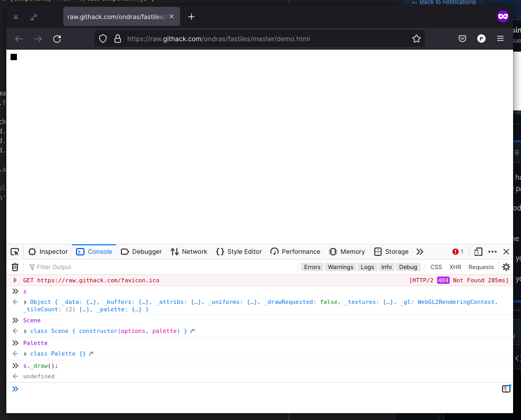Open the Debugger tab
Screen dimensions: 521x420
pos(141,252)
